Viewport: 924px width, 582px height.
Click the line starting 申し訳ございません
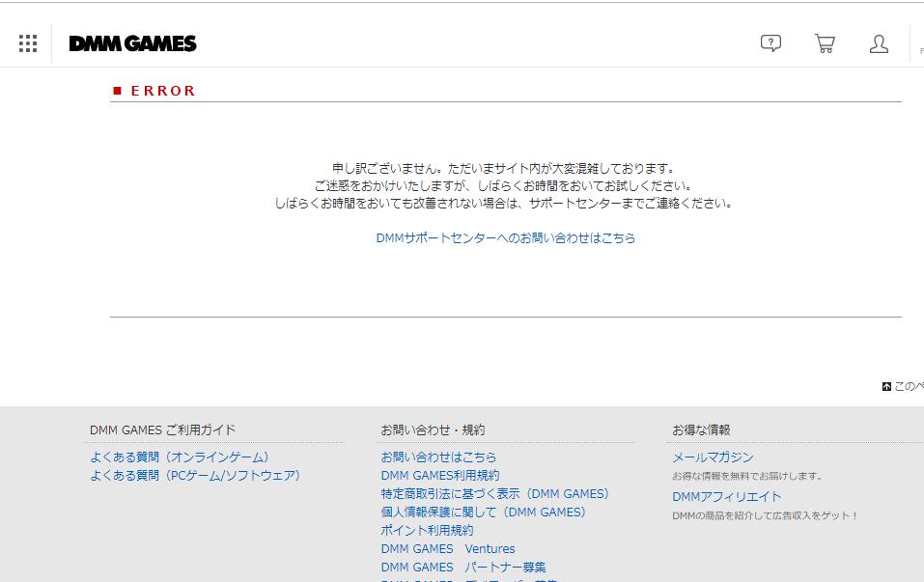click(504, 169)
